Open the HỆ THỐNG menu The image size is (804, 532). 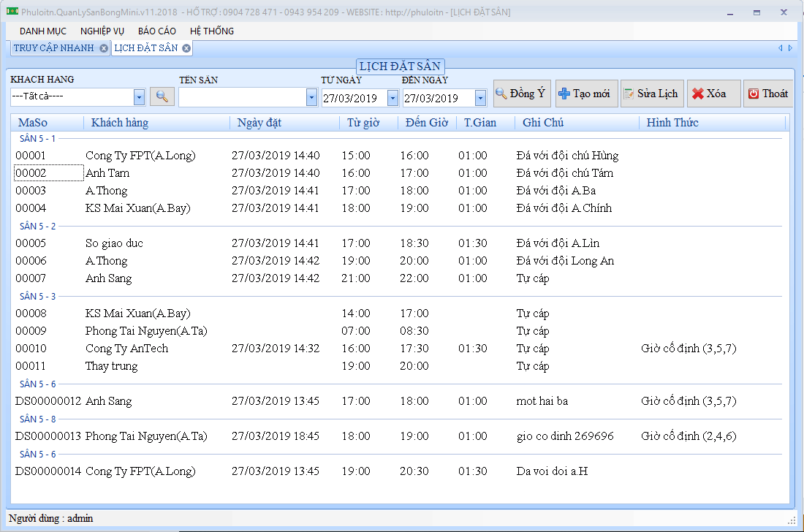tap(212, 31)
